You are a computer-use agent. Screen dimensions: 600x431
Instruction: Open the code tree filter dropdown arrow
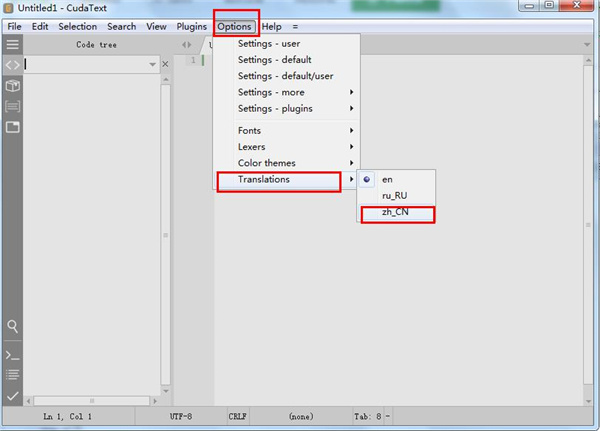(x=152, y=65)
